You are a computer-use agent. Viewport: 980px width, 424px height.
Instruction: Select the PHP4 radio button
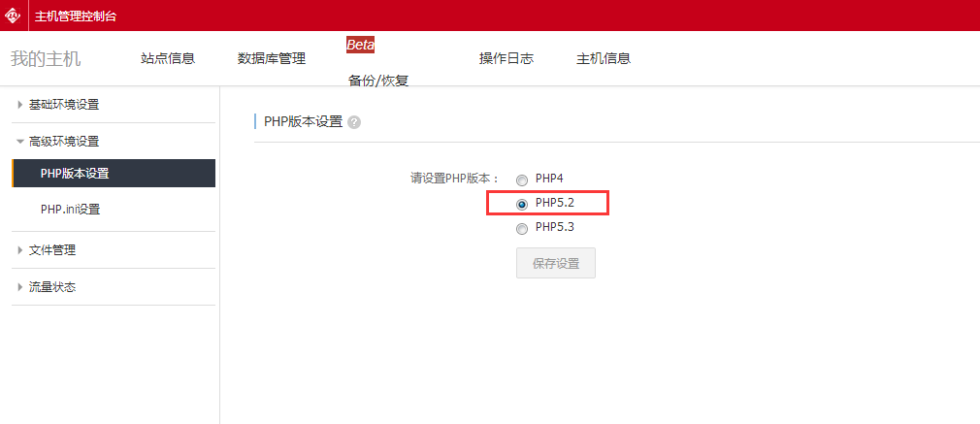coord(522,179)
